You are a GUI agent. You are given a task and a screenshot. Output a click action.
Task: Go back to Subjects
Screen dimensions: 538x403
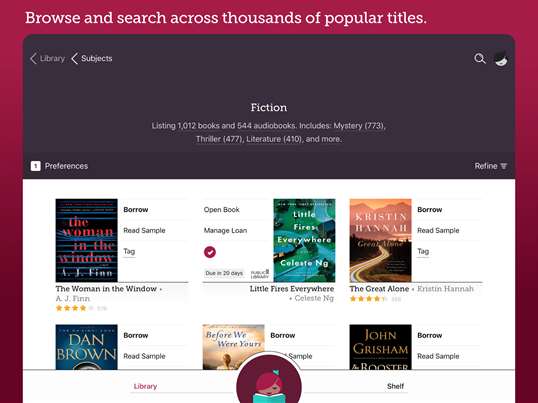92,59
